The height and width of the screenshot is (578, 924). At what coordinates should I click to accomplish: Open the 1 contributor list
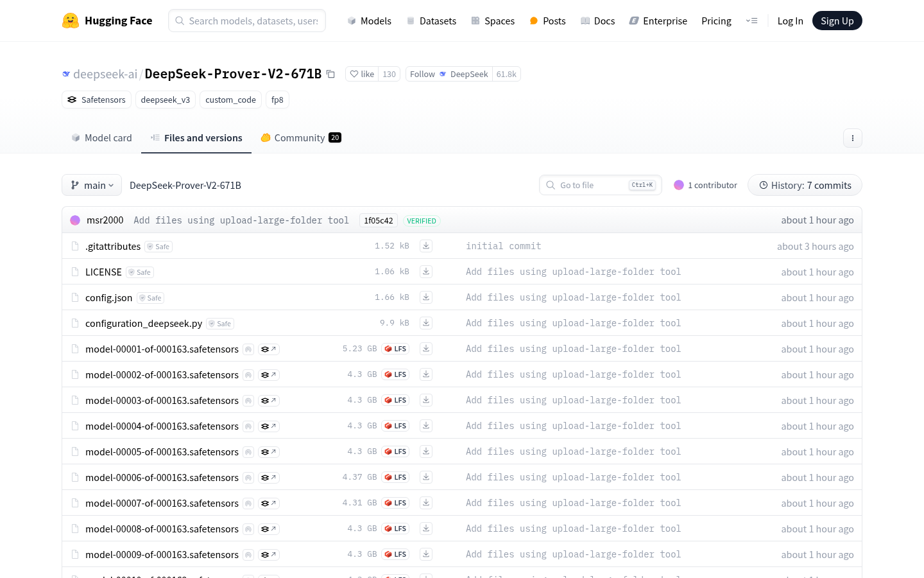click(x=705, y=185)
